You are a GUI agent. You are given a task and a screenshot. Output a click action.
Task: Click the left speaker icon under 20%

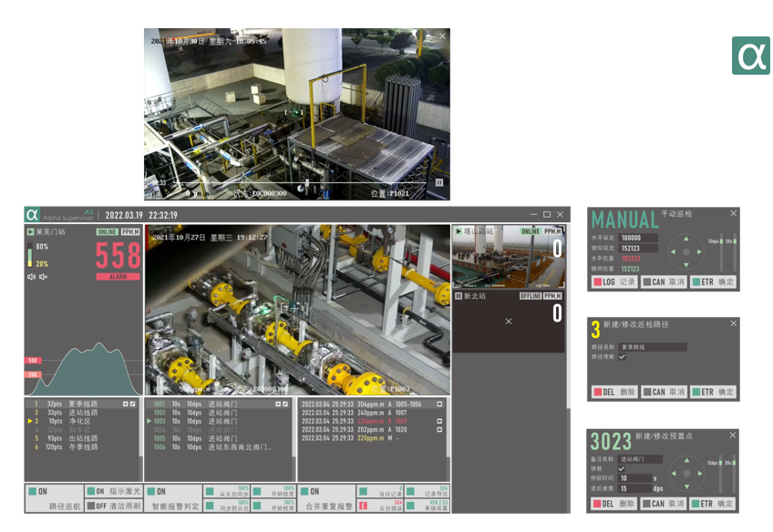pyautogui.click(x=31, y=276)
